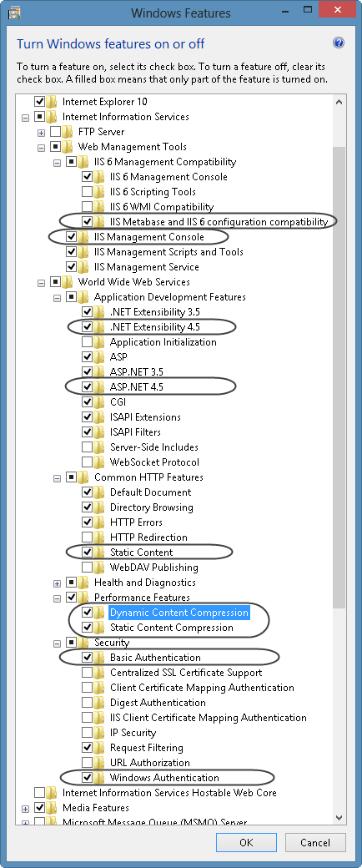This screenshot has height=868, width=362.
Task: Enable the IIS 6 Scripting Tools checkbox
Action: click(87, 192)
